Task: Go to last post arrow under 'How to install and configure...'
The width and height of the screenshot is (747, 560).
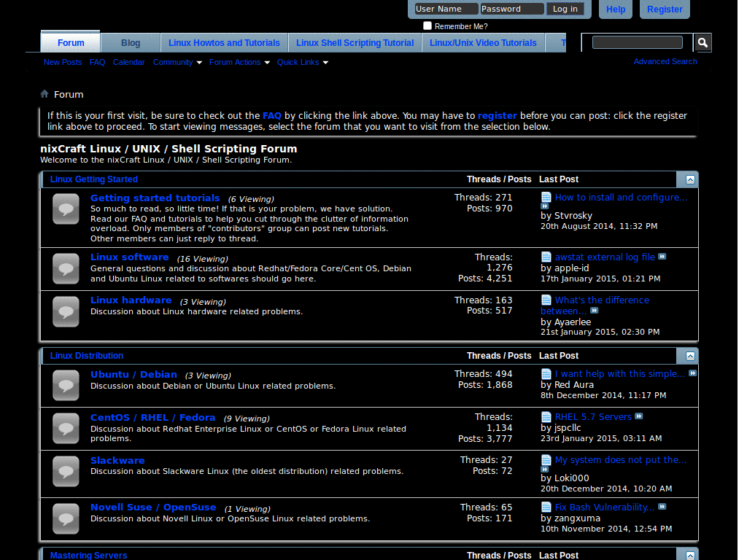Action: [544, 206]
